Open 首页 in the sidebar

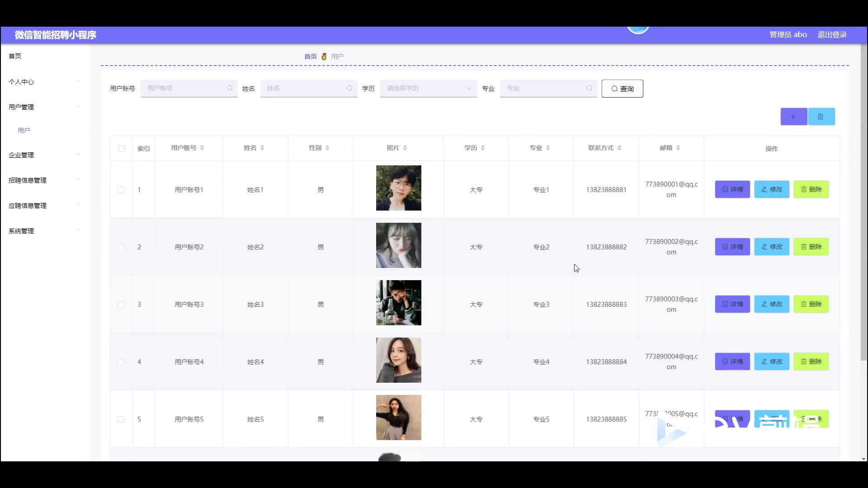pos(15,56)
